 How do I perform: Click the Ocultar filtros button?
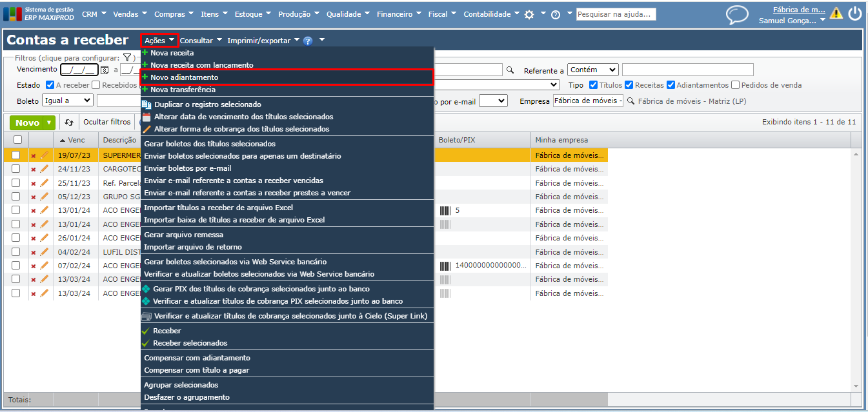click(x=106, y=122)
